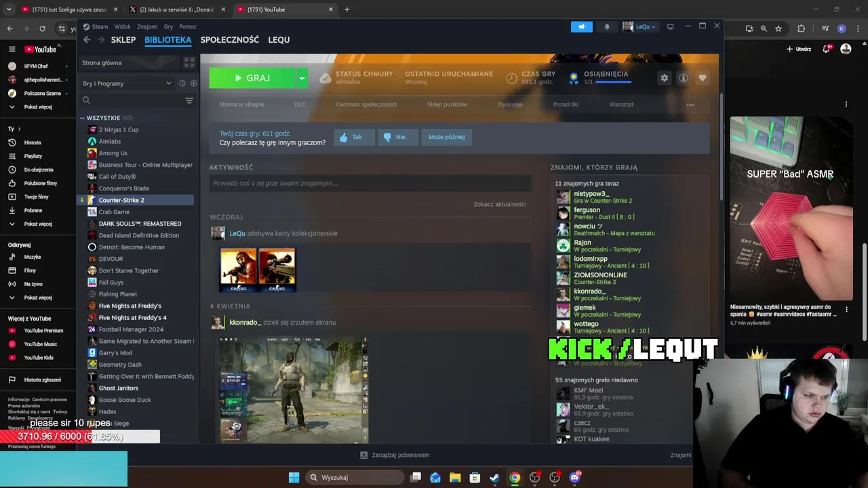Click the cloud status icon
This screenshot has height=488, width=868.
pyautogui.click(x=325, y=78)
